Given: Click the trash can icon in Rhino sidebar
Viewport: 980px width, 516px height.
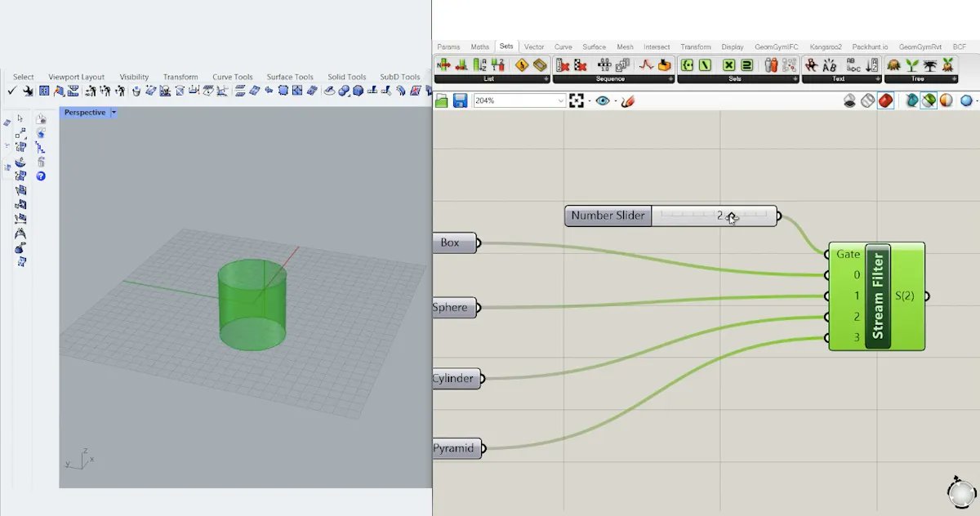Looking at the screenshot, I should point(41,162).
